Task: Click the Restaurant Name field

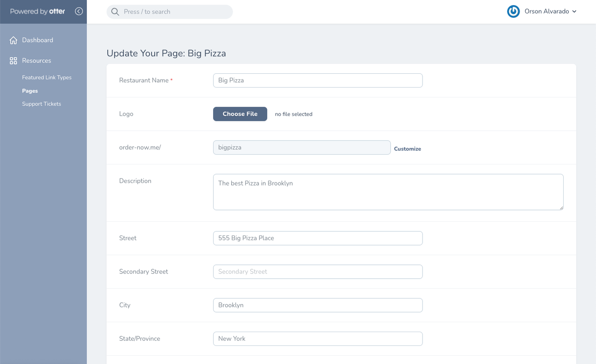Action: tap(318, 80)
